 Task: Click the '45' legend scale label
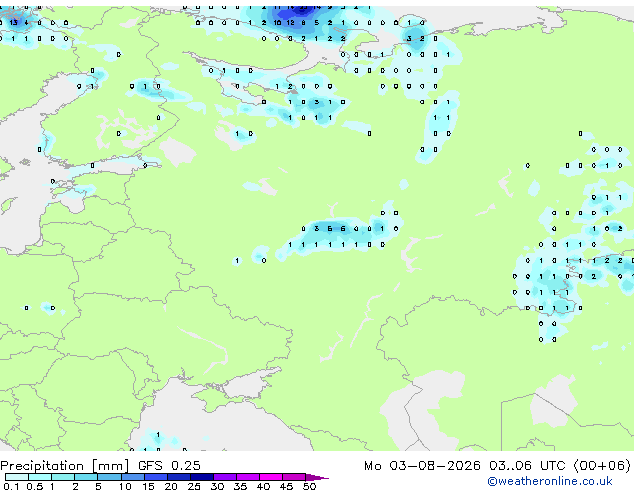[286, 486]
